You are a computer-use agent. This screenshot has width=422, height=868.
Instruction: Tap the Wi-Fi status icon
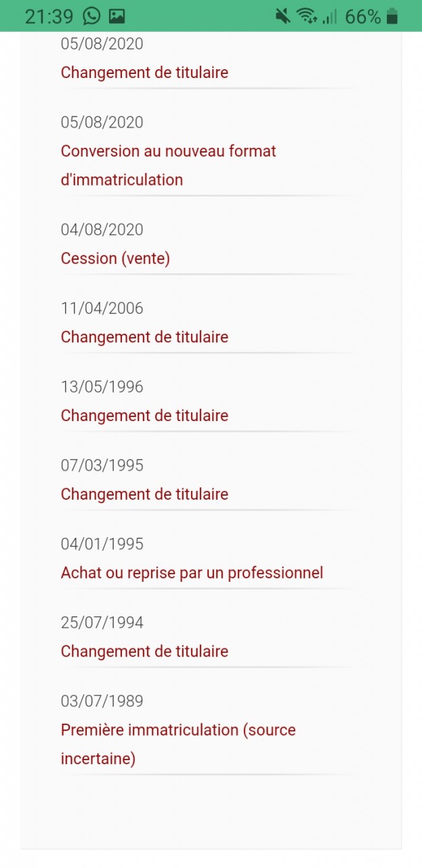tap(307, 16)
